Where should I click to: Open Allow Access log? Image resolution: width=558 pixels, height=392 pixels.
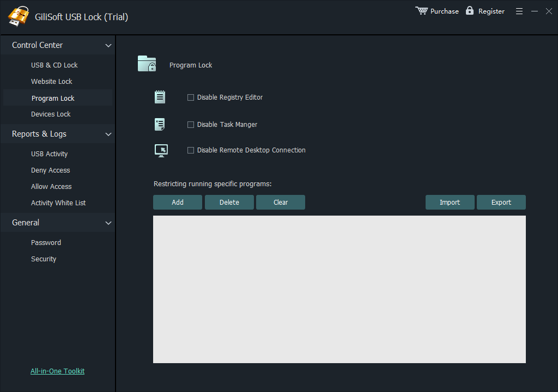coord(51,186)
